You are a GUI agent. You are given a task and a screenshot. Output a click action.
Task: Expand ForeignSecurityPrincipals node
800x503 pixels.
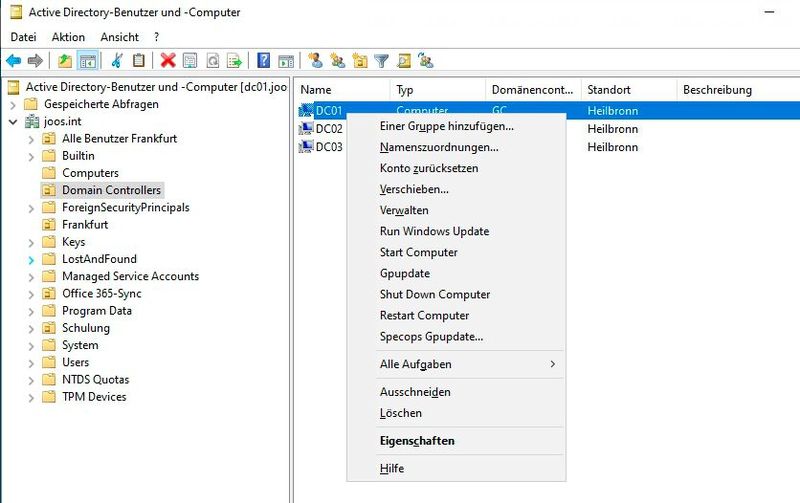pyautogui.click(x=31, y=208)
